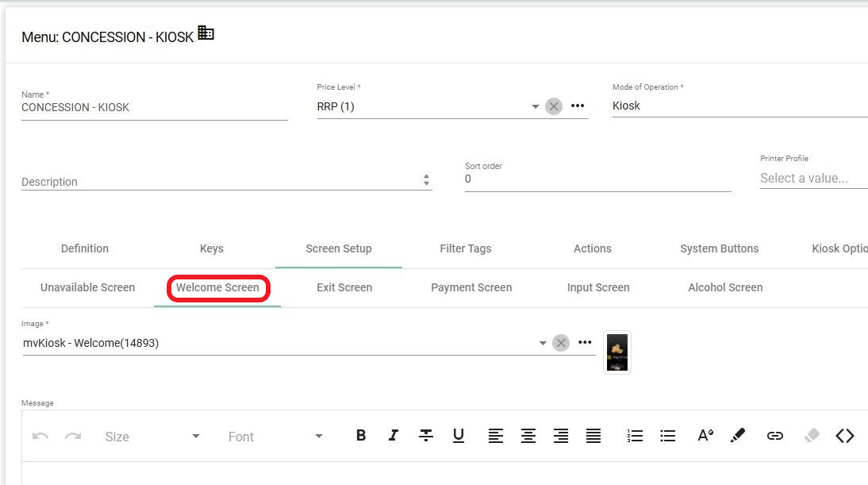Click into the Sort order field

[x=597, y=179]
